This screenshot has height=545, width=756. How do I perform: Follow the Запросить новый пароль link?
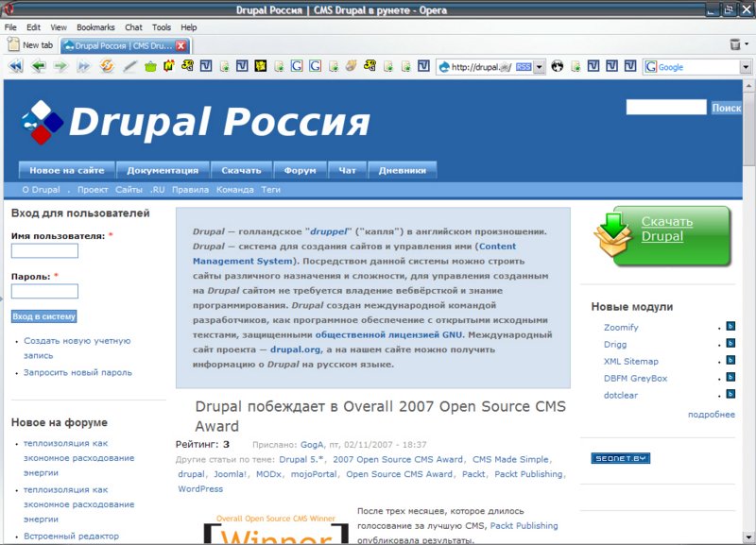pos(77,372)
